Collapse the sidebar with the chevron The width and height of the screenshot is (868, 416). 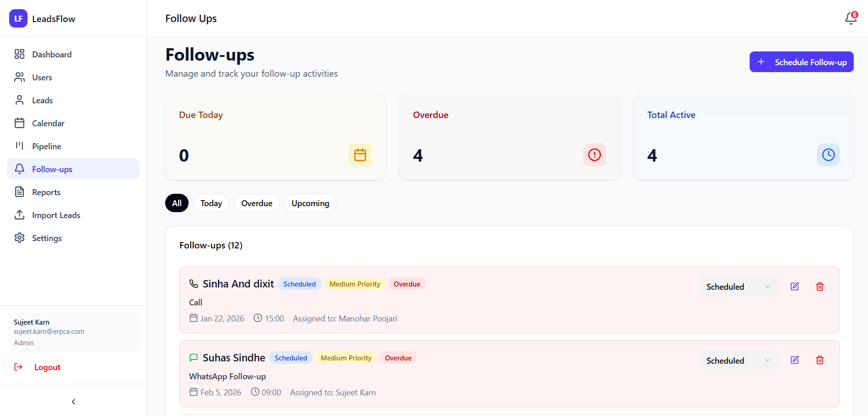(x=73, y=402)
